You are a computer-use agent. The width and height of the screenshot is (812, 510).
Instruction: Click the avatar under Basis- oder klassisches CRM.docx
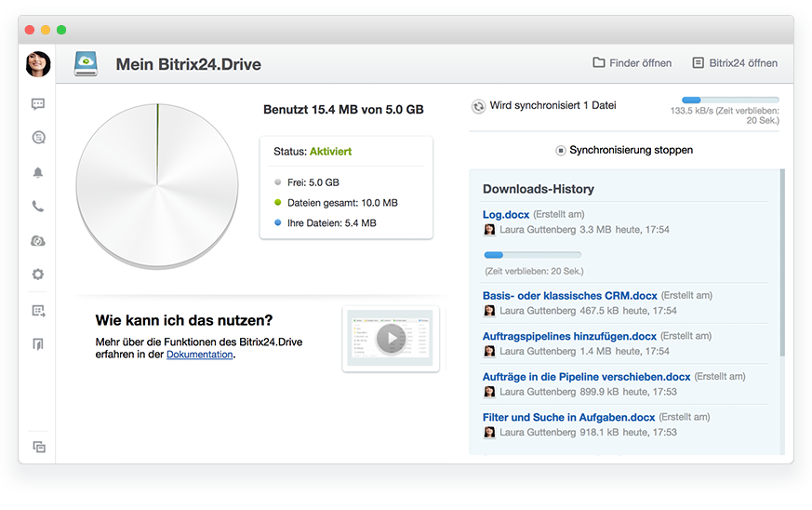(489, 311)
